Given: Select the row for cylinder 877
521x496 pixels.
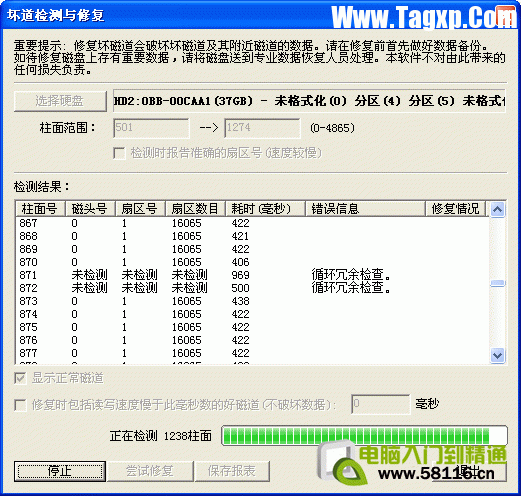Looking at the screenshot, I should pos(252,353).
